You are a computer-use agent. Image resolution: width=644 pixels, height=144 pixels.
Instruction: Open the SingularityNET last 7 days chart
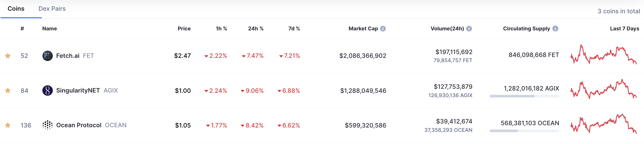tap(604, 89)
